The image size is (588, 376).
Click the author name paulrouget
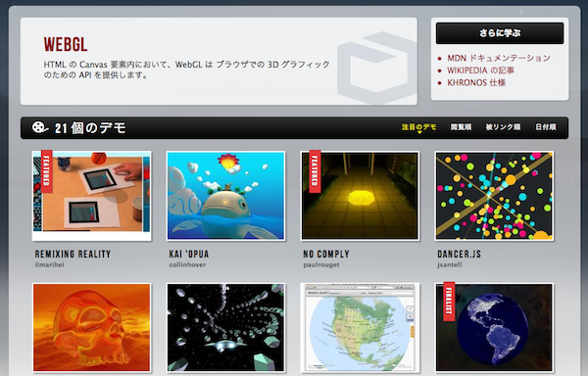click(x=321, y=264)
